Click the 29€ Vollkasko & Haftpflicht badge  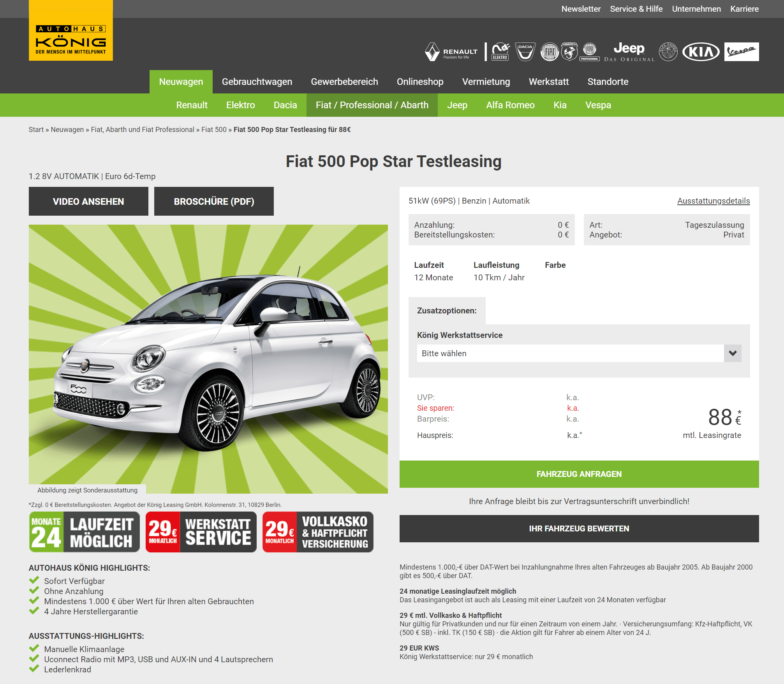[x=318, y=532]
